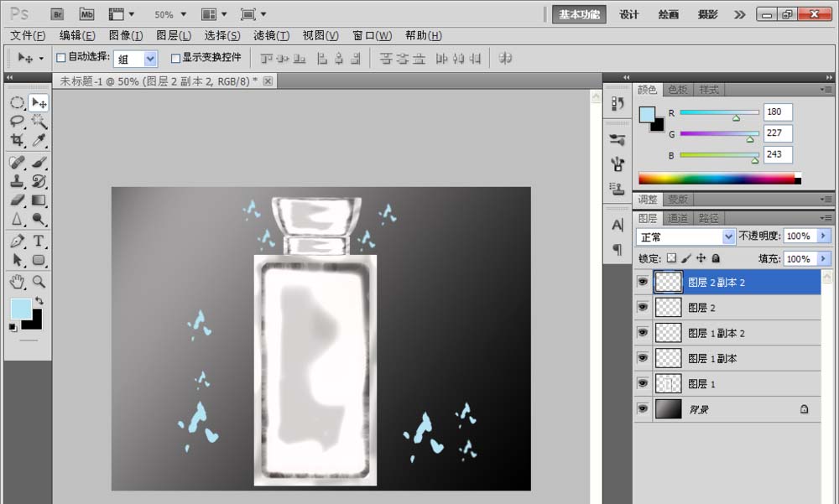Toggle lock all for layer
This screenshot has height=504, width=839.
pyautogui.click(x=716, y=258)
